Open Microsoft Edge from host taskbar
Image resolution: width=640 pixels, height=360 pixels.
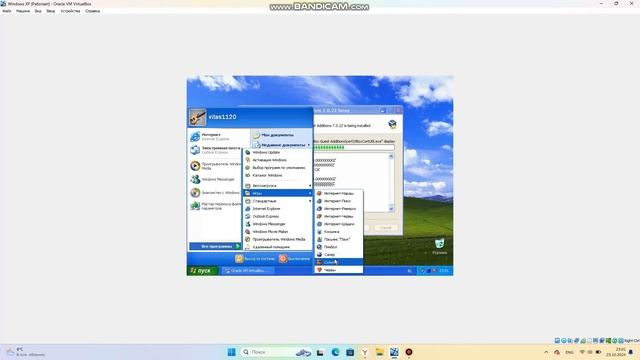click(336, 352)
